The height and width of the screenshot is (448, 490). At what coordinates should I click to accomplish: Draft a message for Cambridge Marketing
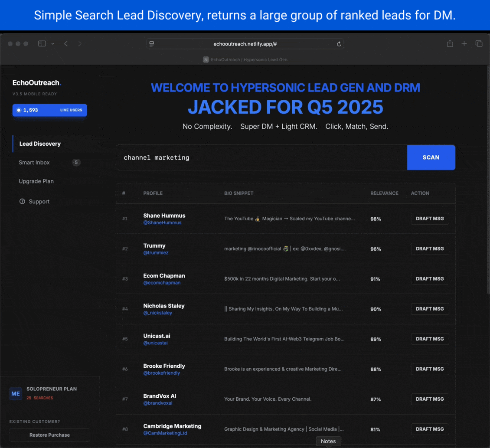[430, 429]
